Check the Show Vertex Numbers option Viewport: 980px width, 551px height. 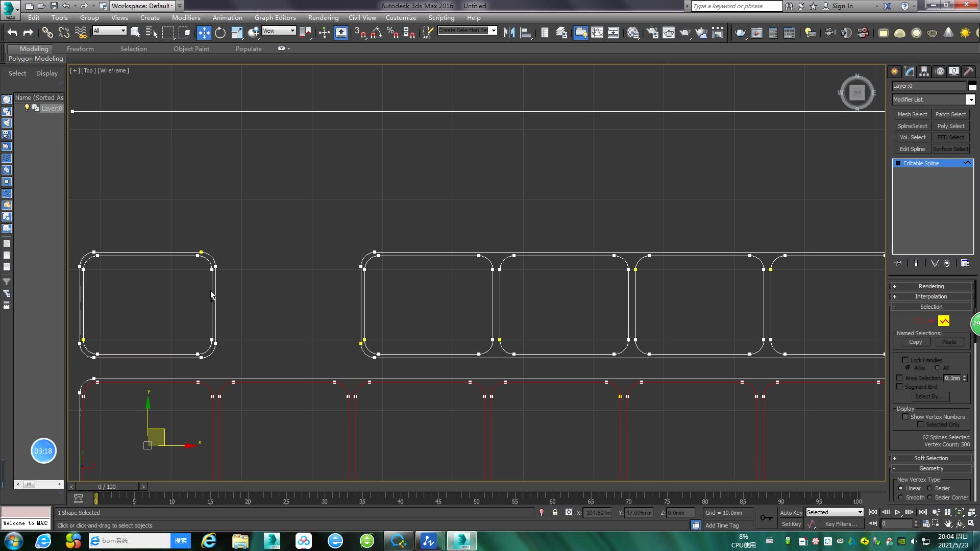(905, 417)
